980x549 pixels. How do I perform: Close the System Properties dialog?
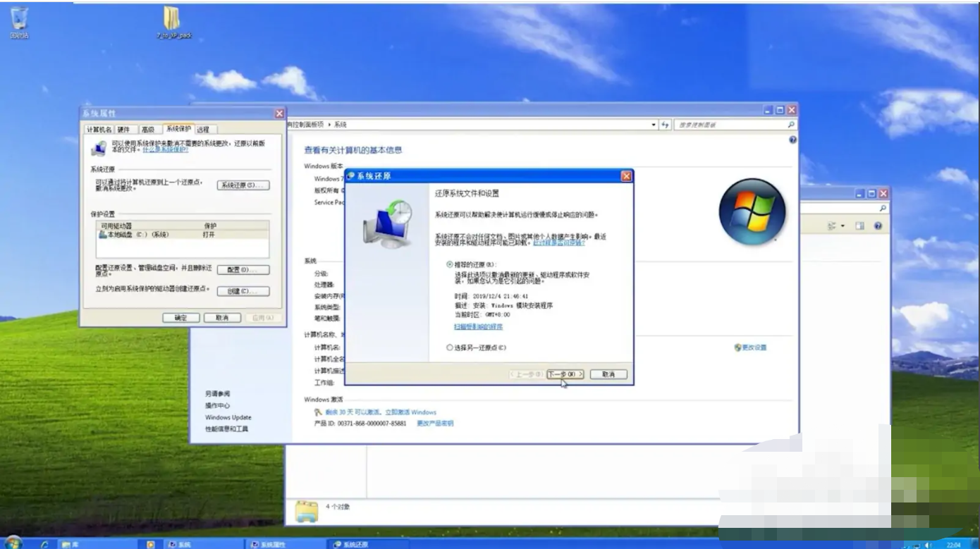pyautogui.click(x=279, y=113)
